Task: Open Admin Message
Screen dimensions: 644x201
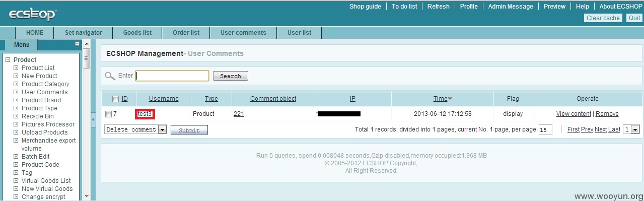Action: 511,7
